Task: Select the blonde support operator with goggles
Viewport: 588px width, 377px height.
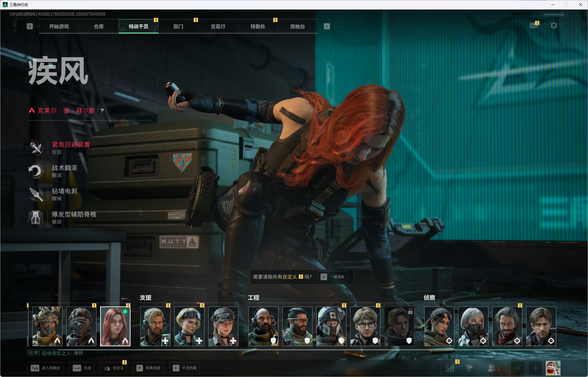Action: coord(189,326)
